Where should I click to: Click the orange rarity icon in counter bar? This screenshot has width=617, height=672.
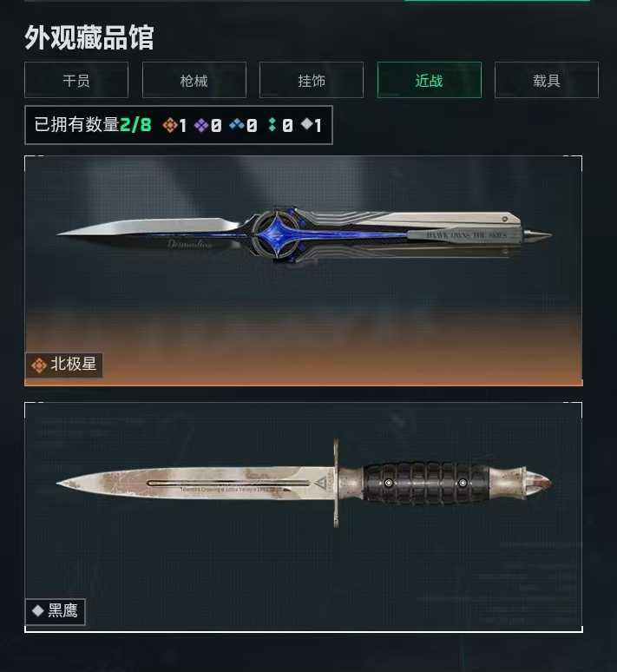pyautogui.click(x=170, y=125)
